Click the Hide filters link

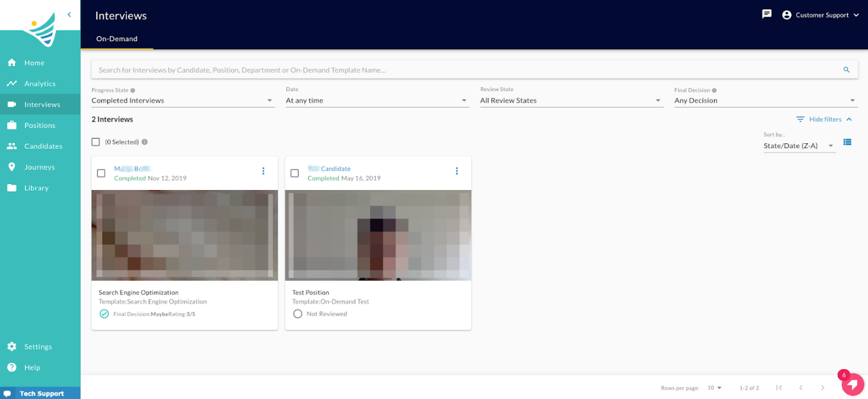pos(826,120)
